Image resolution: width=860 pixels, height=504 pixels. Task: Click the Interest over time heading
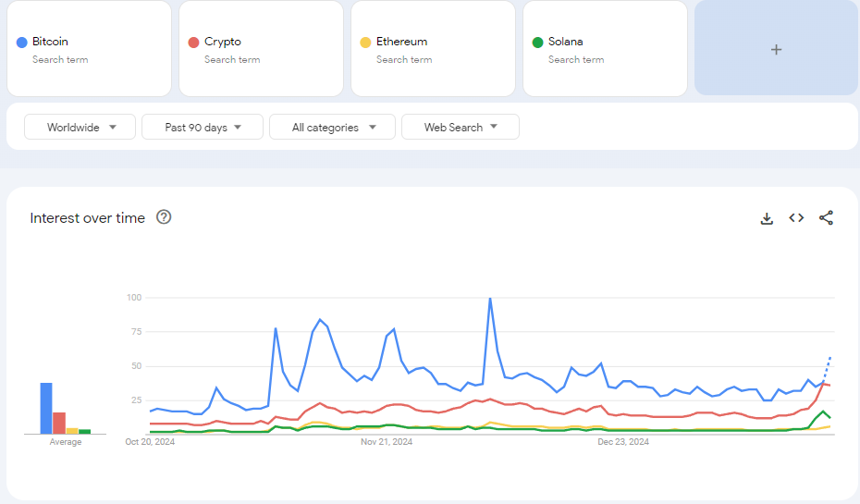pyautogui.click(x=87, y=217)
